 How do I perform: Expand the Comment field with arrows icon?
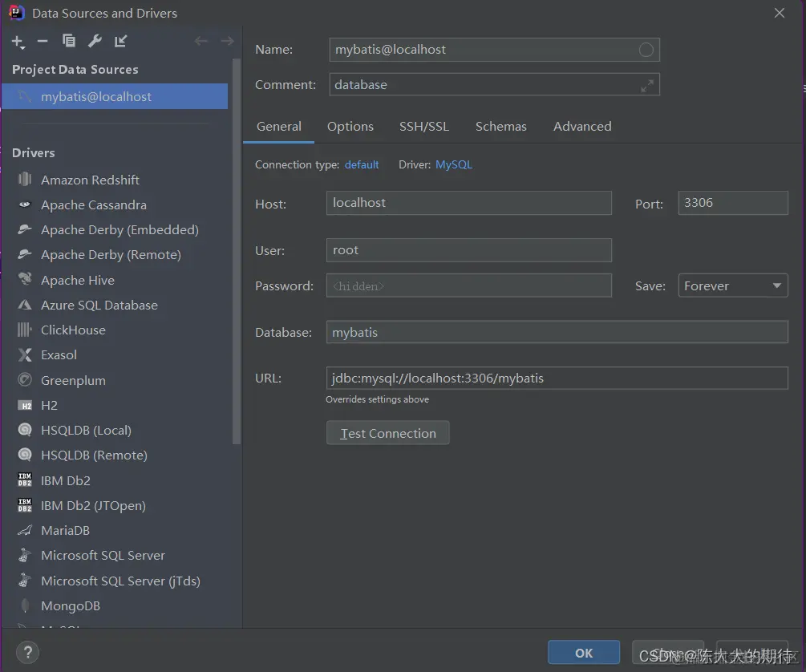pos(647,85)
